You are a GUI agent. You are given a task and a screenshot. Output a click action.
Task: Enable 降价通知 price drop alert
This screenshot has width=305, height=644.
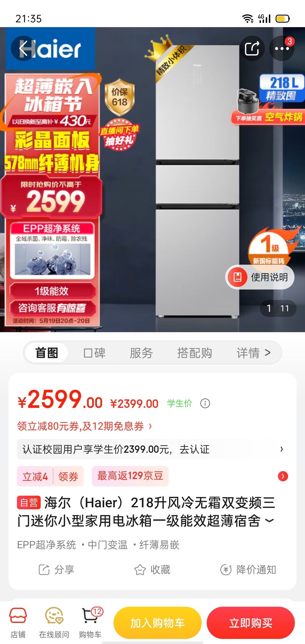coord(248,570)
